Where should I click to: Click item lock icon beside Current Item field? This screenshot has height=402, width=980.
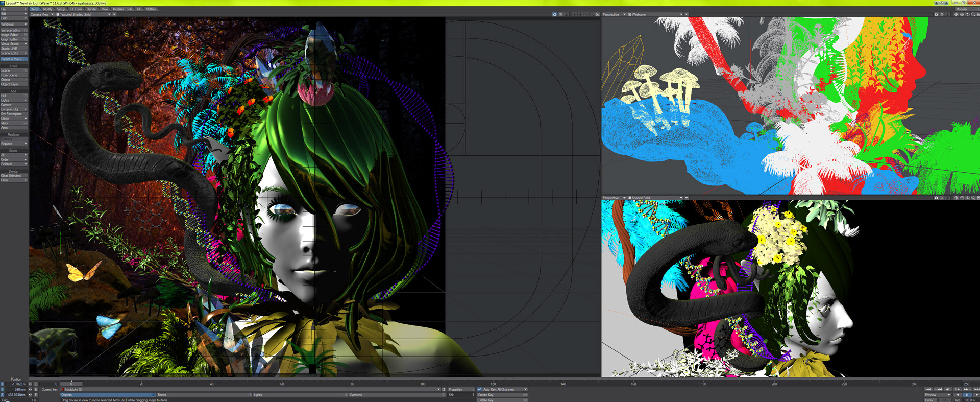coord(444,389)
